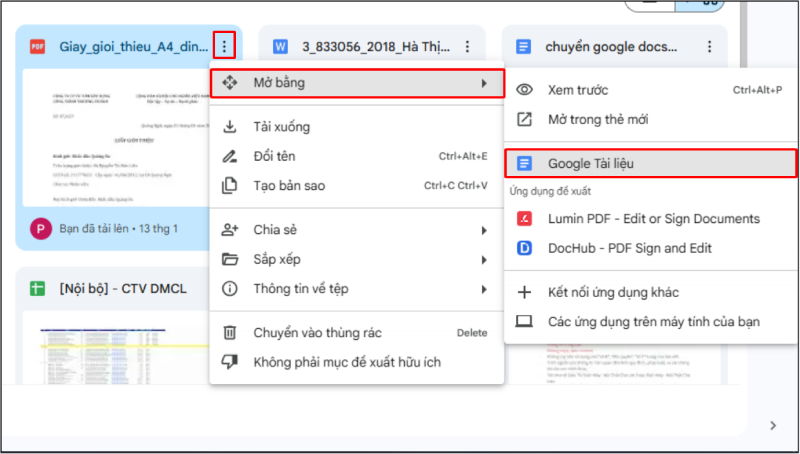Click the green Sheets icon of [Nội bộ] - CTV DMCL
800x454 pixels.
pos(37,289)
